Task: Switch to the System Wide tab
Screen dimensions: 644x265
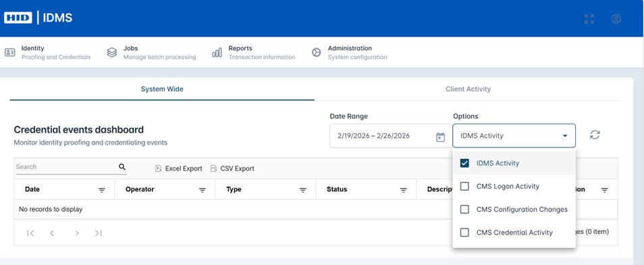Action: [x=162, y=89]
